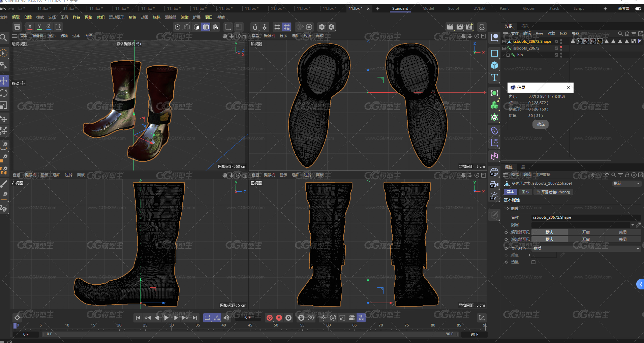Screen dimensions: 644x343
Task: Select the 坐标 attribute tab button
Action: point(525,192)
